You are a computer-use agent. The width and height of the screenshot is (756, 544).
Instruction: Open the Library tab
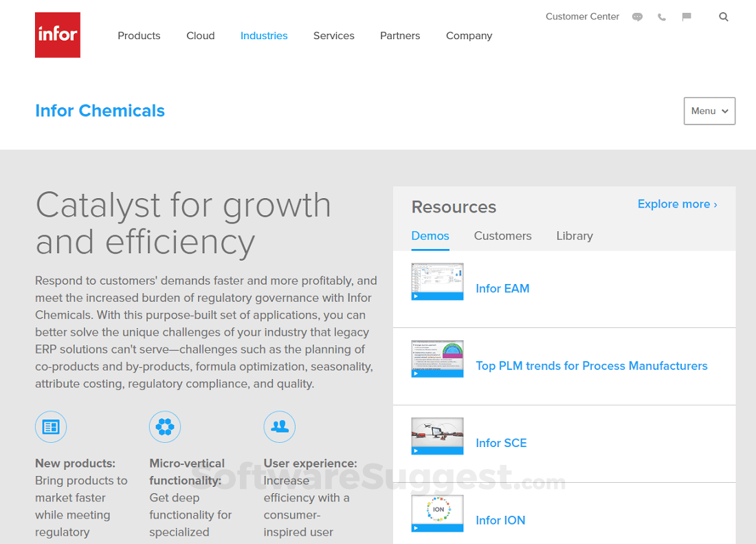coord(575,236)
